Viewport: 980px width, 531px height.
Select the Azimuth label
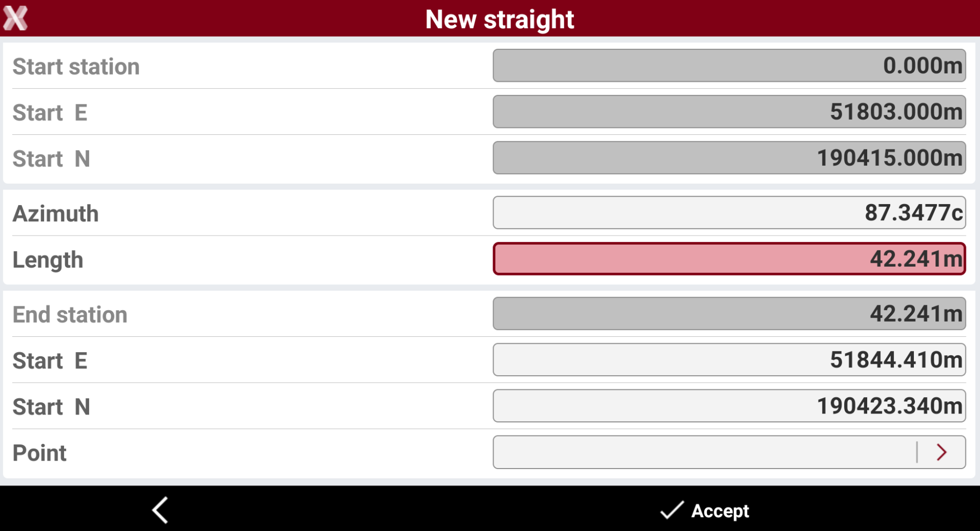(56, 214)
